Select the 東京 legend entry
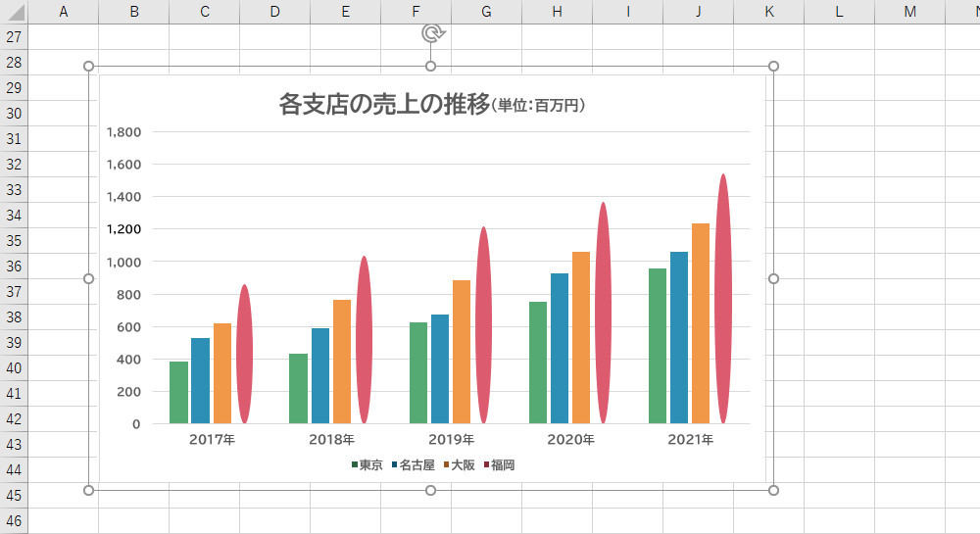This screenshot has width=980, height=534. point(367,464)
